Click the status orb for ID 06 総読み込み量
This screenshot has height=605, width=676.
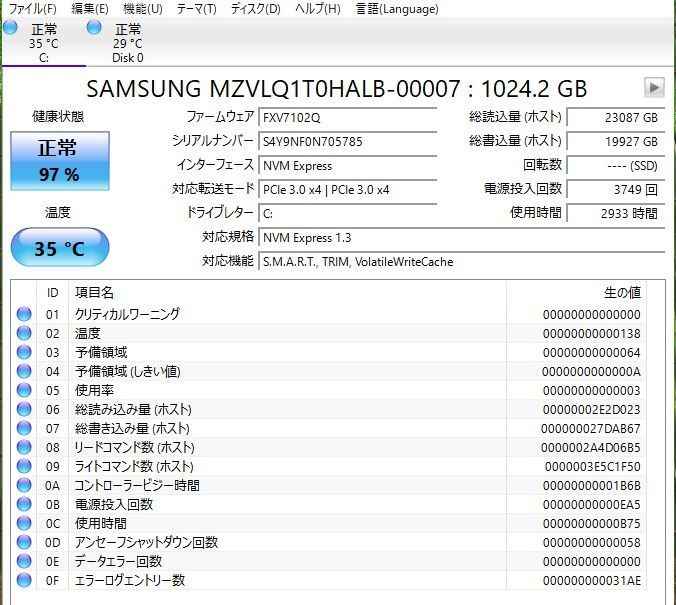[x=24, y=409]
